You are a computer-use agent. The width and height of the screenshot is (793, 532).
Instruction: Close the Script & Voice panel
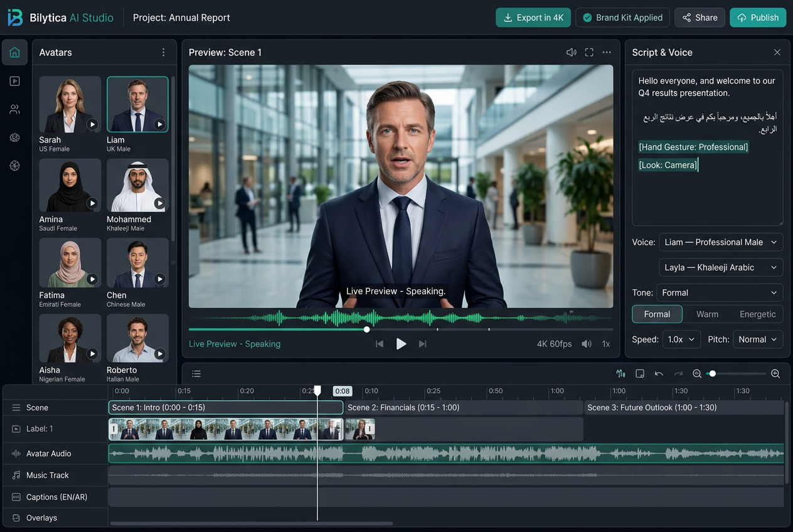[777, 53]
